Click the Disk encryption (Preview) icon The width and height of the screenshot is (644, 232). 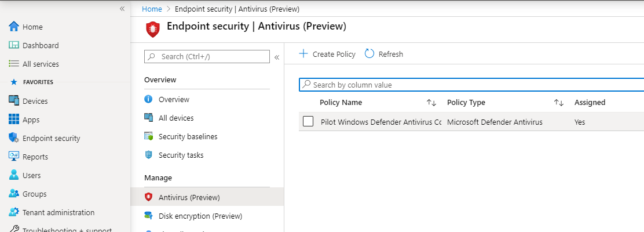click(149, 216)
